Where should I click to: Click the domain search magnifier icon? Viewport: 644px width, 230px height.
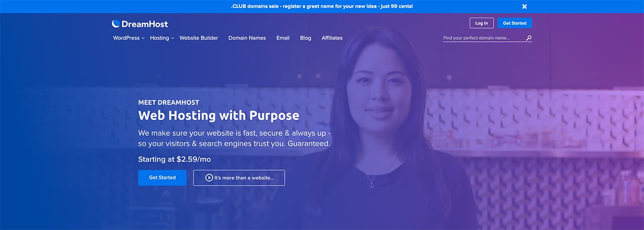pyautogui.click(x=529, y=38)
